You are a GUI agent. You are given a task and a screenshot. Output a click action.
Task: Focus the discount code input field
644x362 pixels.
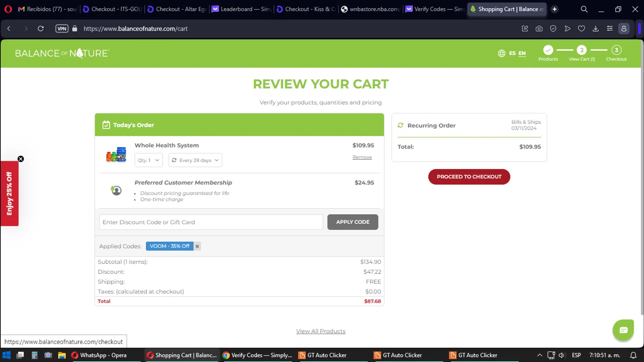click(211, 222)
